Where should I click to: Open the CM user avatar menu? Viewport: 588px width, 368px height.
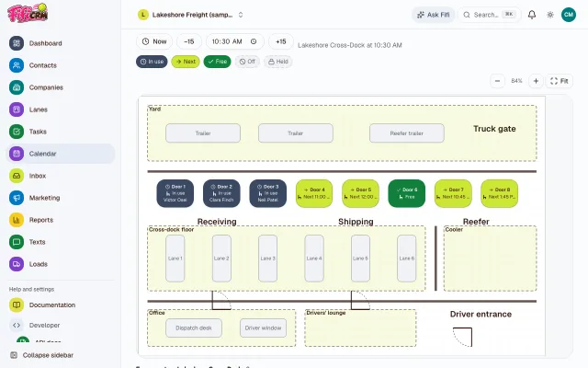point(569,15)
